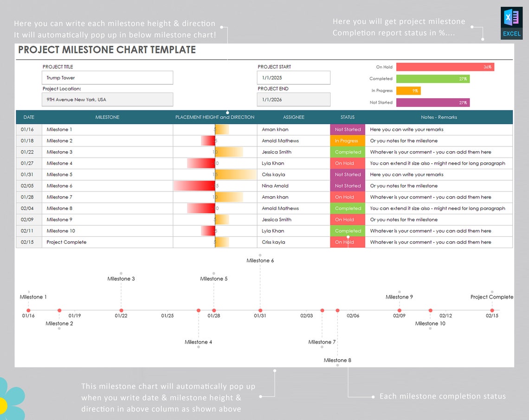Image resolution: width=529 pixels, height=420 pixels.
Task: Select the Completed status for Milestone 3
Action: (347, 152)
